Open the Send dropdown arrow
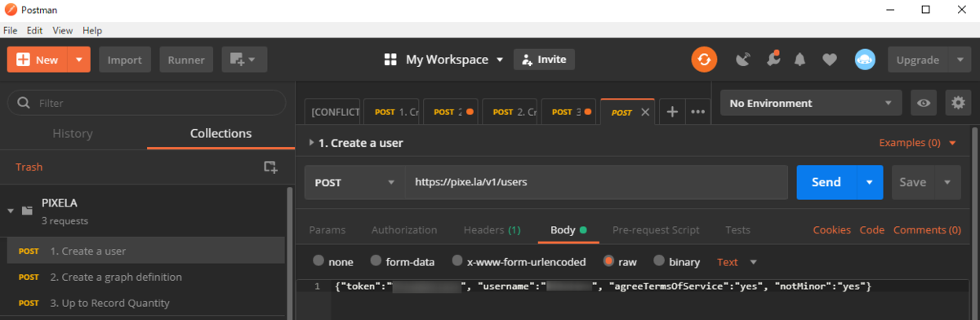 pyautogui.click(x=870, y=182)
